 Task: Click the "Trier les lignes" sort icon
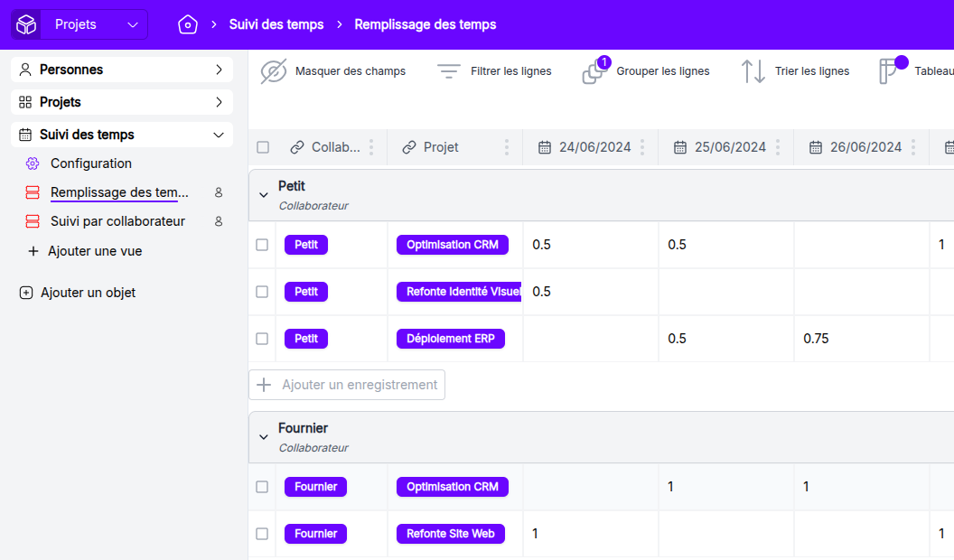pyautogui.click(x=752, y=70)
